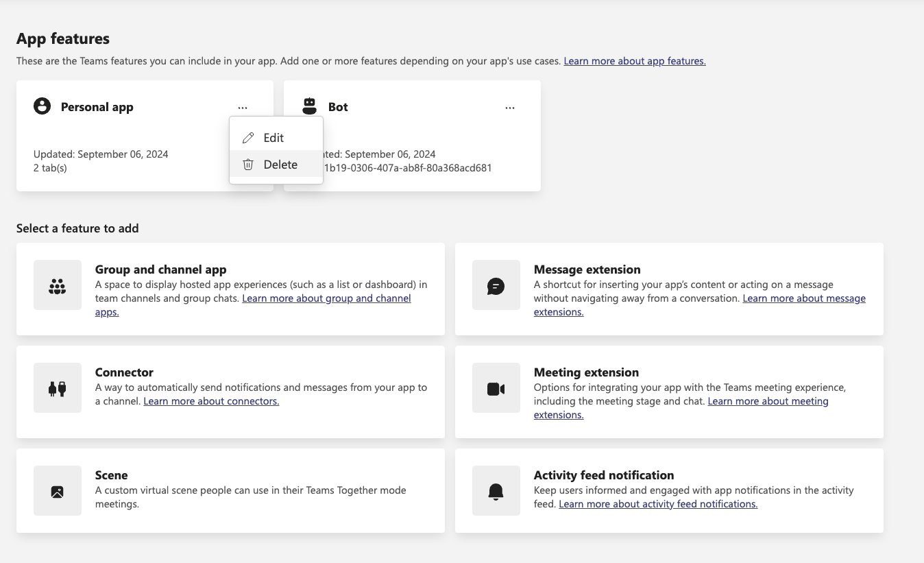
Task: Open Learn more about activity feed notifications link
Action: (658, 504)
